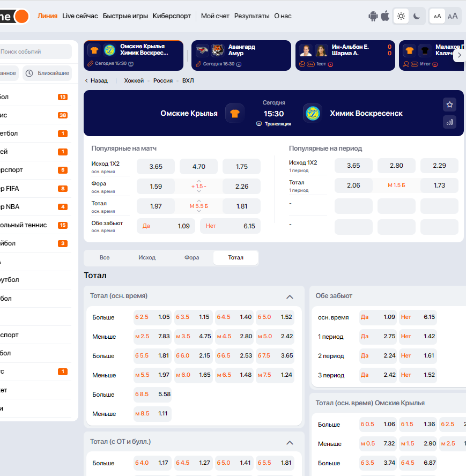The width and height of the screenshot is (466, 476).
Task: Select Обе забьют Нет 6.15 popular bet
Action: pyautogui.click(x=230, y=226)
